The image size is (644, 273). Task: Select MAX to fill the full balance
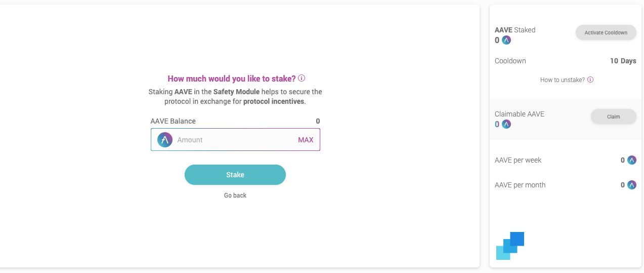pyautogui.click(x=306, y=140)
